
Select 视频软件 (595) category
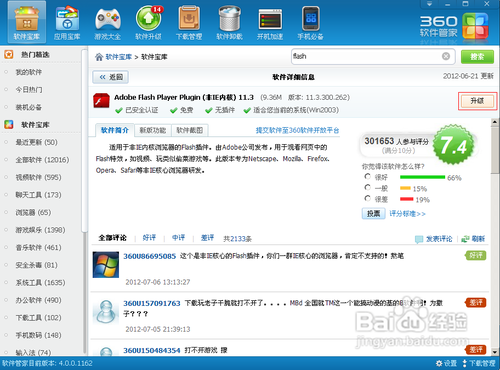pos(38,177)
